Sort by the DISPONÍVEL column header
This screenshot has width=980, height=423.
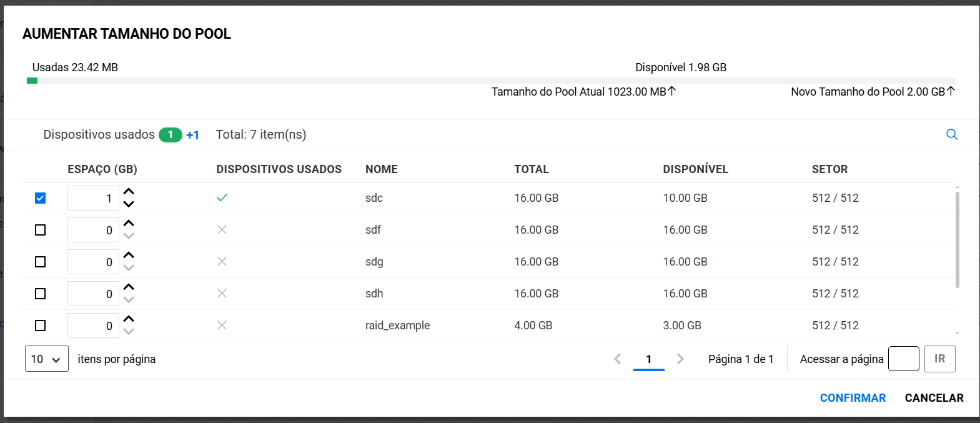695,169
